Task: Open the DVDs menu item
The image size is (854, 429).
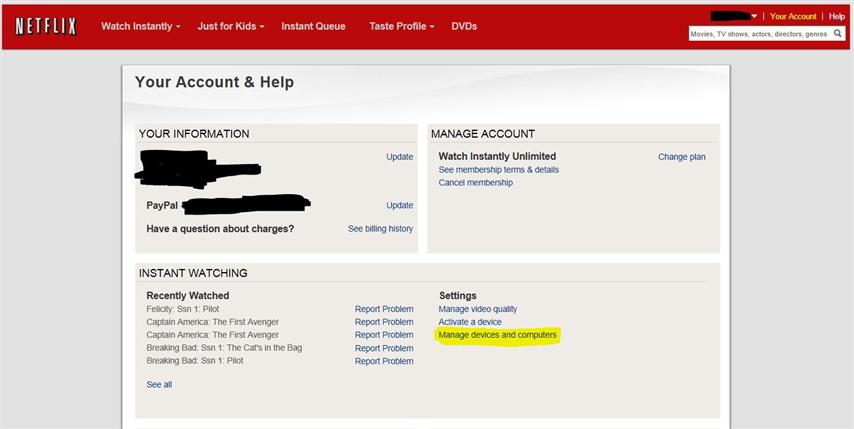Action: tap(464, 26)
